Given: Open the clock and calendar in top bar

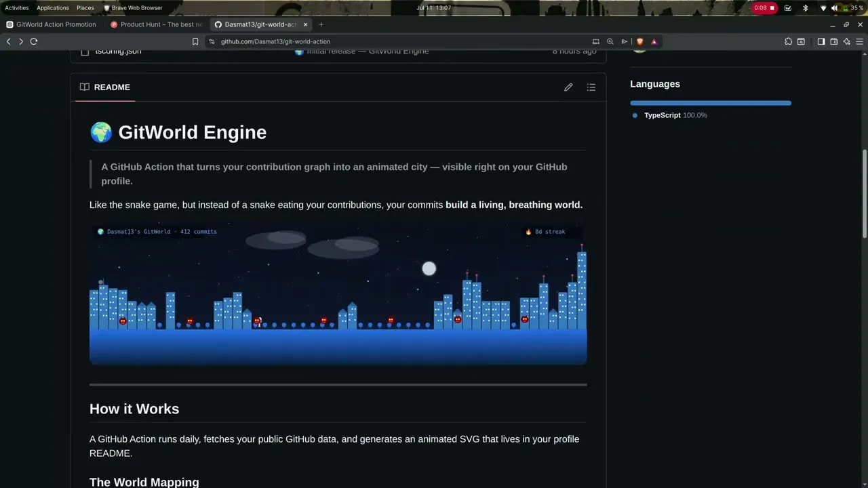Looking at the screenshot, I should coord(434,8).
